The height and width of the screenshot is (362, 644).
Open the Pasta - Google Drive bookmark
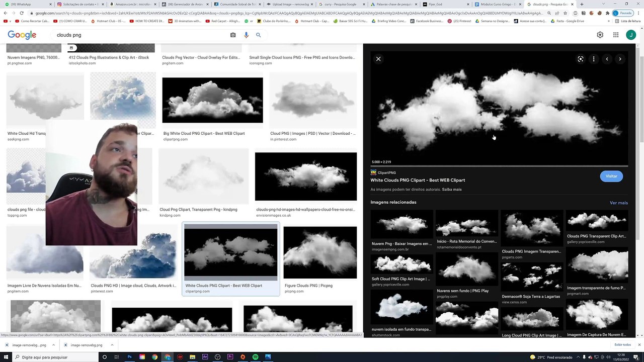pyautogui.click(x=567, y=21)
